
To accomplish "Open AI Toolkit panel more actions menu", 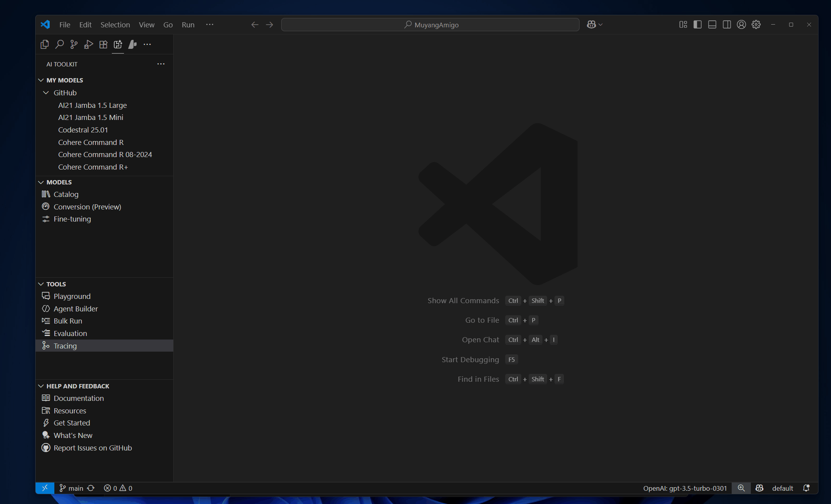I will tap(161, 64).
